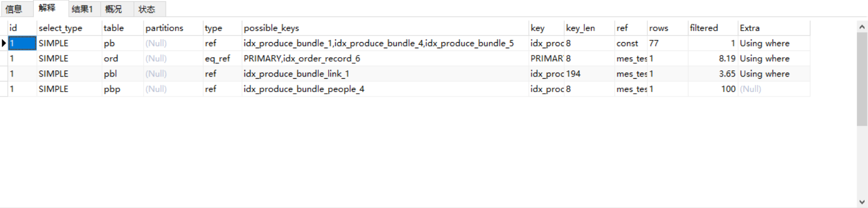The height and width of the screenshot is (208, 868).
Task: Click the vertical scrollbar up arrow
Action: coord(862,26)
